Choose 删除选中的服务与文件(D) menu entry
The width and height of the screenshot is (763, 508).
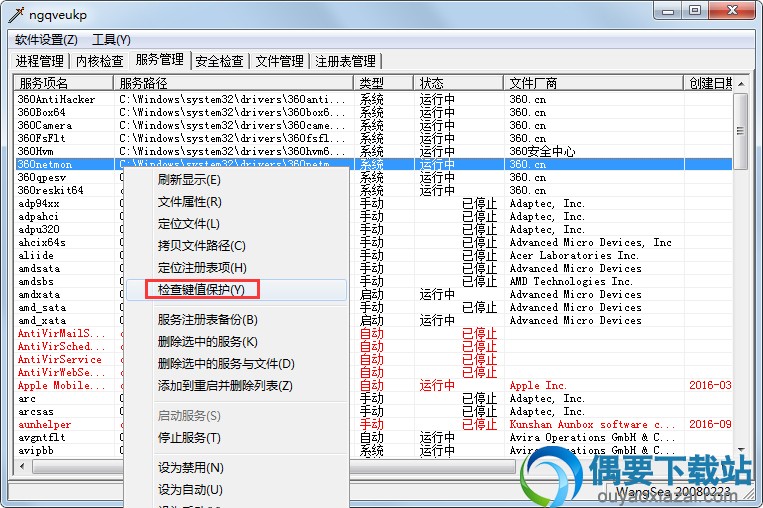pyautogui.click(x=236, y=363)
